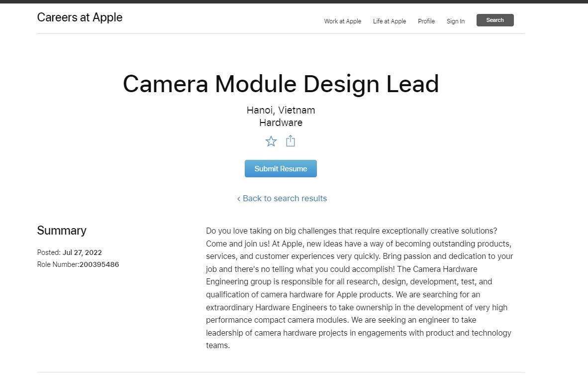Go back to search results
This screenshot has width=588, height=379.
click(282, 198)
